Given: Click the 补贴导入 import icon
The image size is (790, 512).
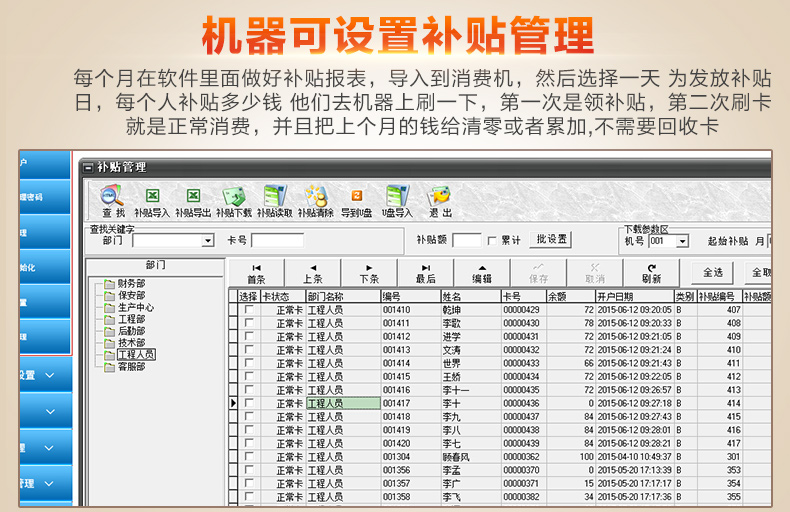Looking at the screenshot, I should 152,201.
